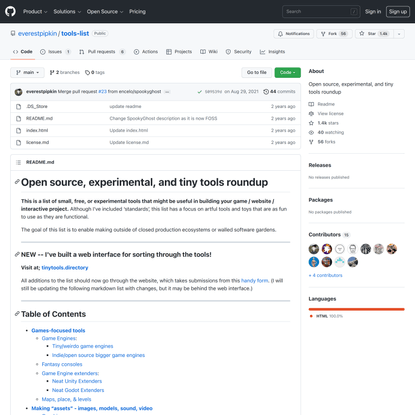Open the .DS_Store file
415x415 pixels.
[37, 106]
